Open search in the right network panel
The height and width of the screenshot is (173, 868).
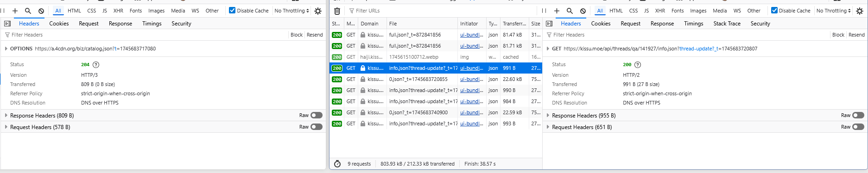(x=570, y=11)
